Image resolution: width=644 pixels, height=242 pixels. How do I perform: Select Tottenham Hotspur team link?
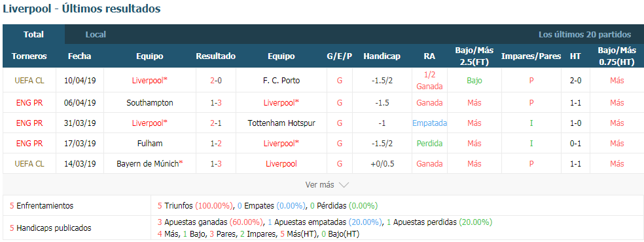click(x=281, y=123)
